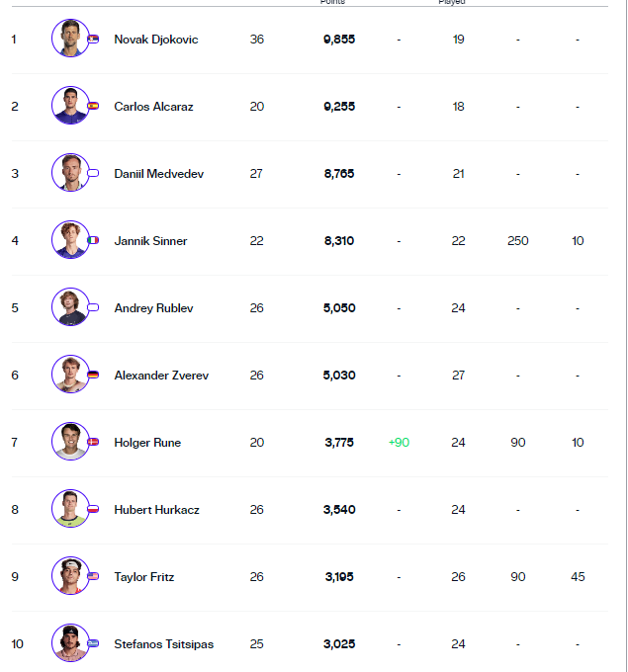This screenshot has height=672, width=628.
Task: Click the Polish flag next to Hubert Hurkacz
Action: pyautogui.click(x=93, y=509)
